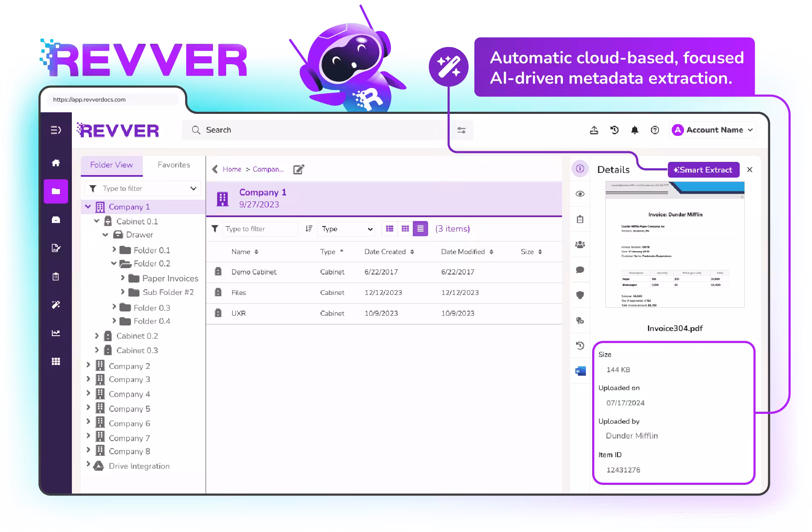Switch to detailed rows view layout
Screen dimensions: 812x532
pyautogui.click(x=420, y=229)
